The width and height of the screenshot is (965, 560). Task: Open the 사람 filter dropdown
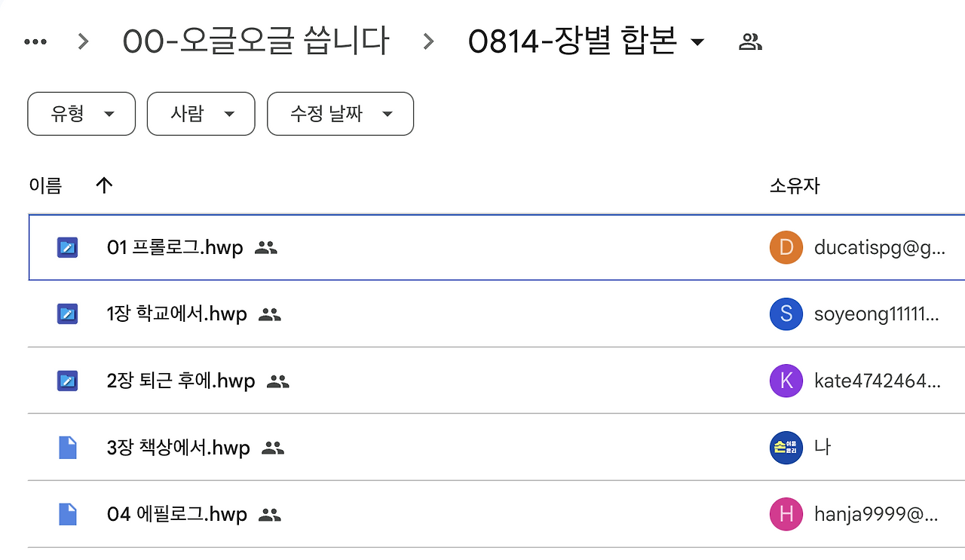click(201, 114)
